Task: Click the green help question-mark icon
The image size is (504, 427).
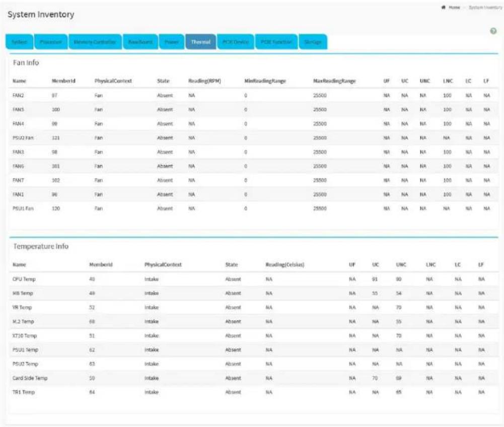Action: coord(493,31)
